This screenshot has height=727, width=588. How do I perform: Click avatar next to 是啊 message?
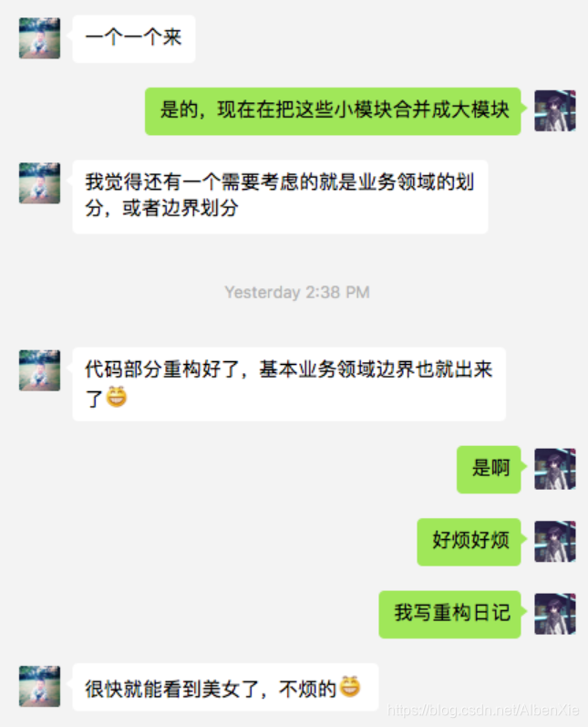click(555, 469)
